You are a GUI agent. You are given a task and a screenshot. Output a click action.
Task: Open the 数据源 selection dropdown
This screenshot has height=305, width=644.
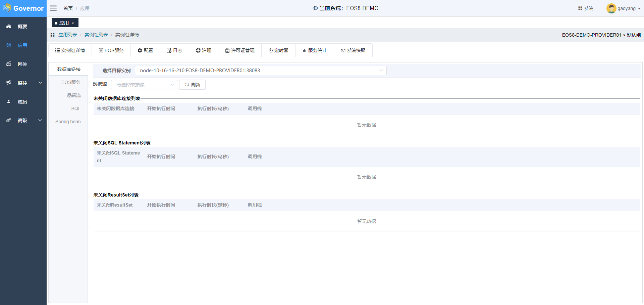[144, 85]
